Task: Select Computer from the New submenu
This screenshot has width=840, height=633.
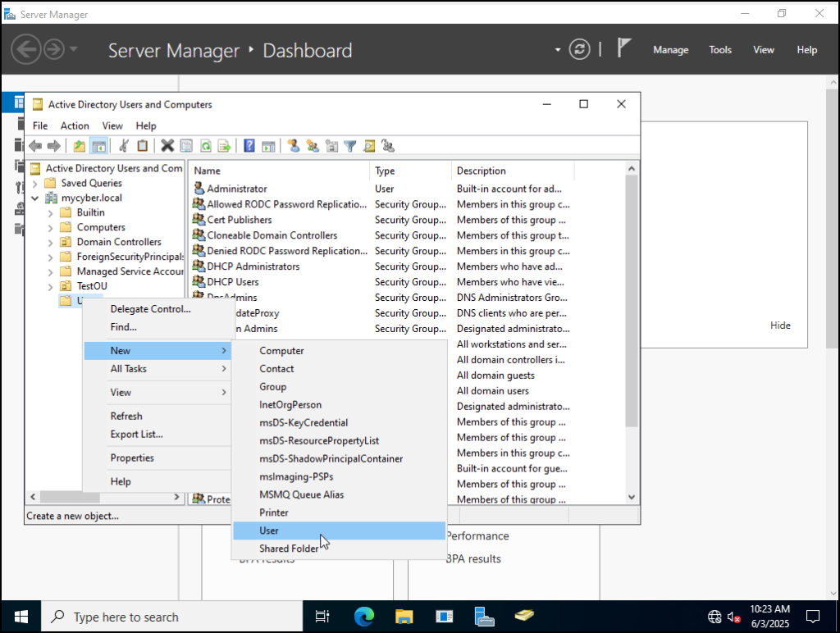Action: tap(339, 351)
